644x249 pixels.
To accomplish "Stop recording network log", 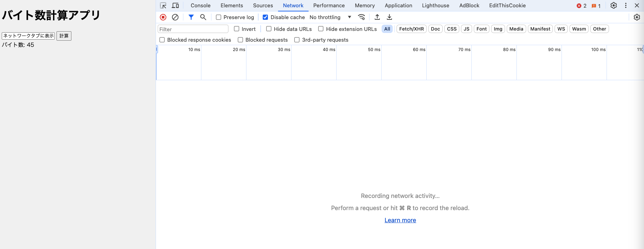I will click(163, 17).
